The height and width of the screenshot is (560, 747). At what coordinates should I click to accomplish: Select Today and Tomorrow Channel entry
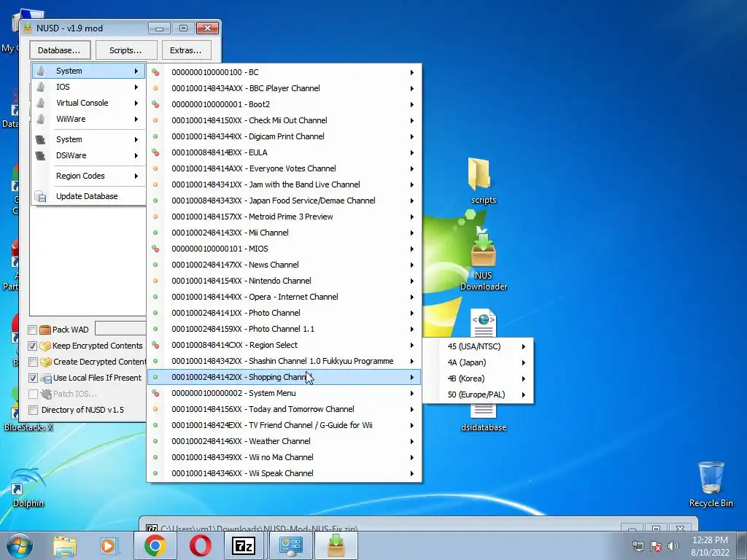(x=284, y=410)
